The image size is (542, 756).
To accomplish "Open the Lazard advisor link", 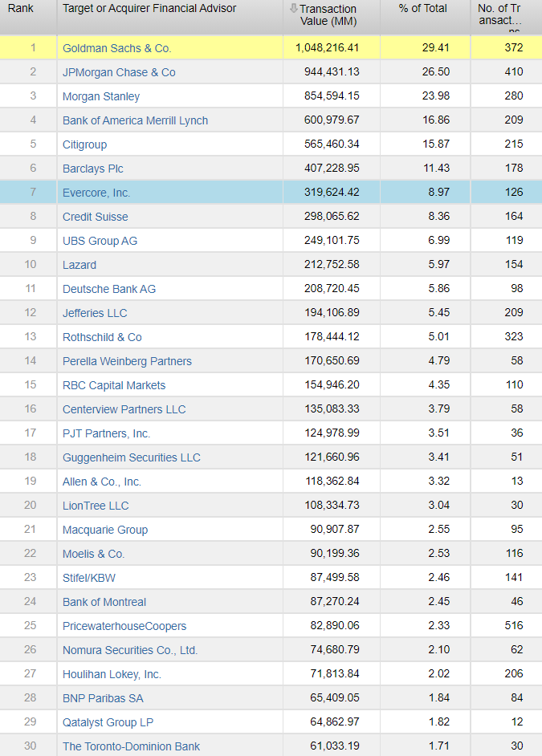I will [79, 265].
